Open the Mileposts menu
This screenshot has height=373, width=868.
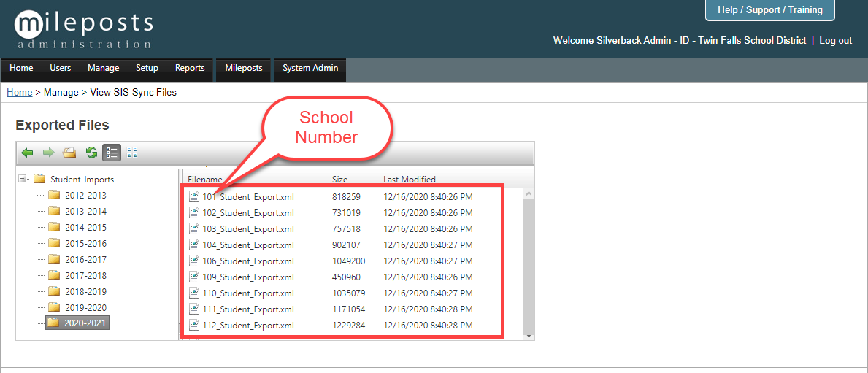[243, 68]
